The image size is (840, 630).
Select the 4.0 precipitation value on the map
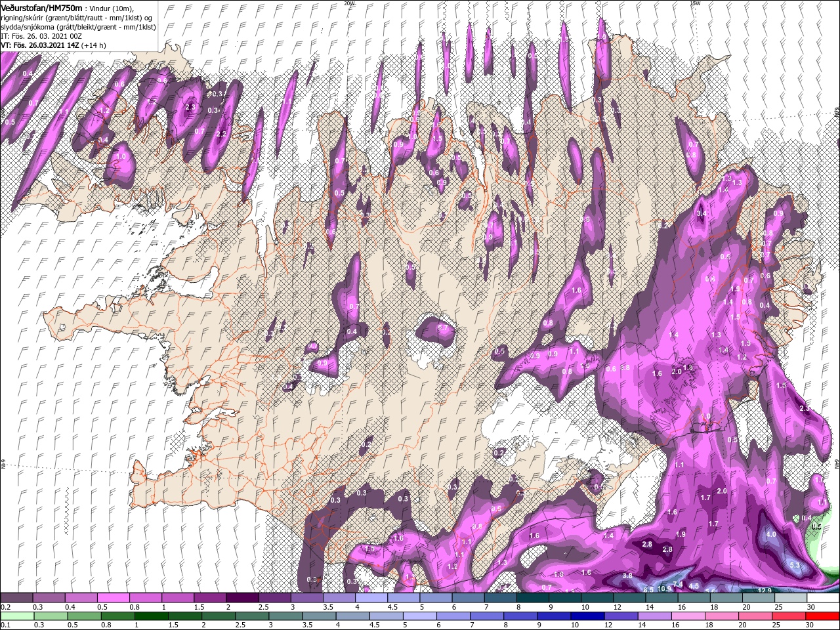point(770,535)
